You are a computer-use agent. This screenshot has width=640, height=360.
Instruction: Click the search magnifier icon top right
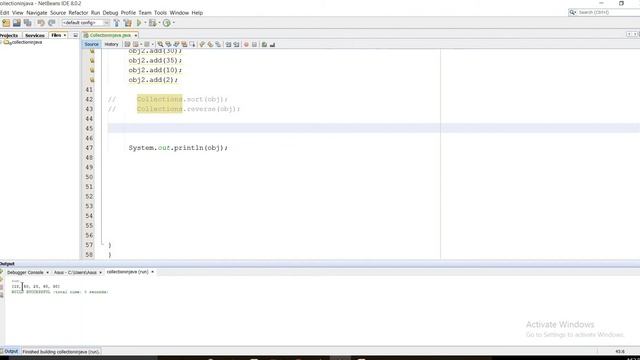tap(573, 13)
